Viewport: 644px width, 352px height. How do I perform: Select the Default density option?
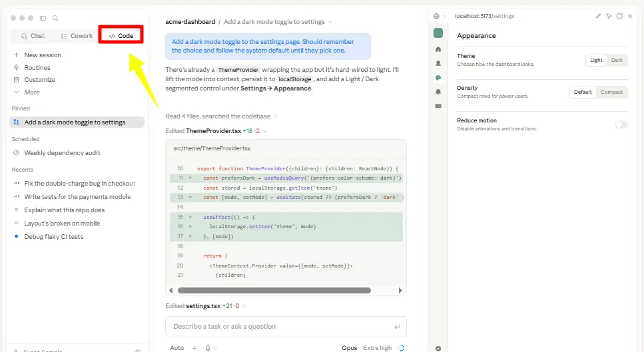pos(582,92)
